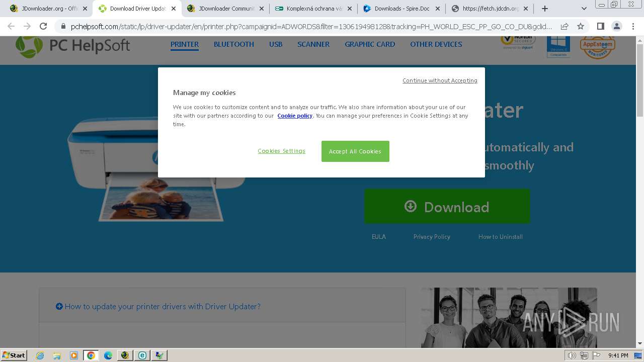This screenshot has width=644, height=362.
Task: Close the Downloads - Spire.Doc tab
Action: (x=438, y=9)
